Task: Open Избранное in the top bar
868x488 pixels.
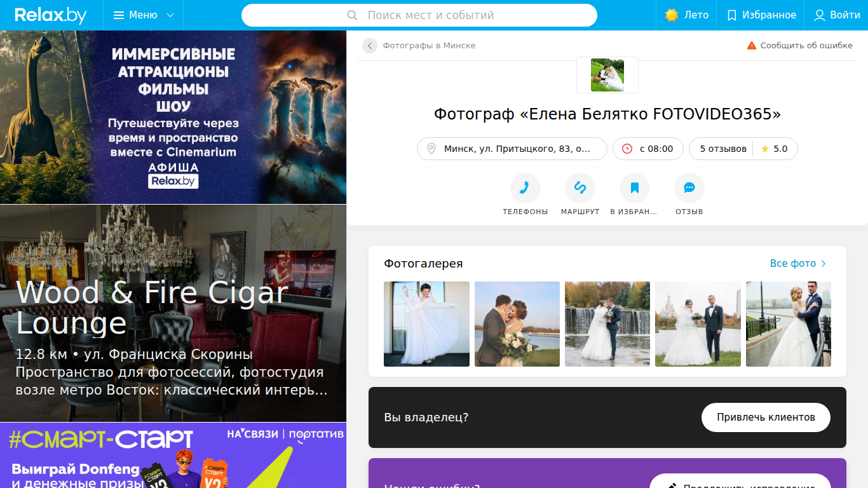Action: tap(761, 15)
